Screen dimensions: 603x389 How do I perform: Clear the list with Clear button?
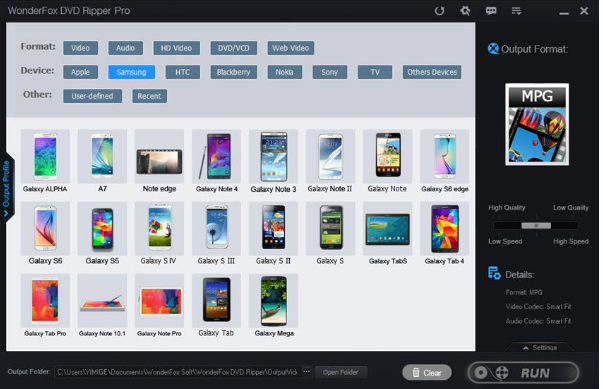427,372
